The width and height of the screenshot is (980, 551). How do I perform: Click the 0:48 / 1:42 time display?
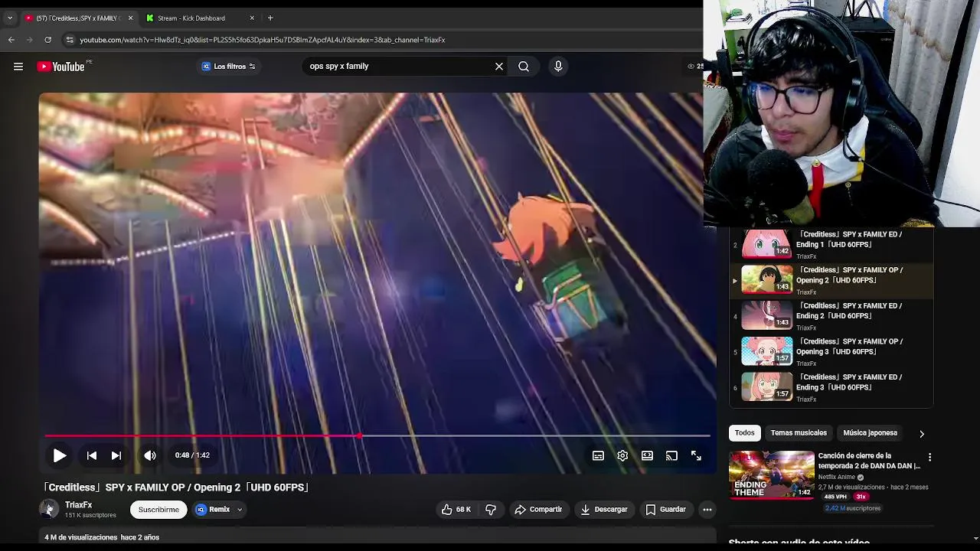pyautogui.click(x=192, y=455)
